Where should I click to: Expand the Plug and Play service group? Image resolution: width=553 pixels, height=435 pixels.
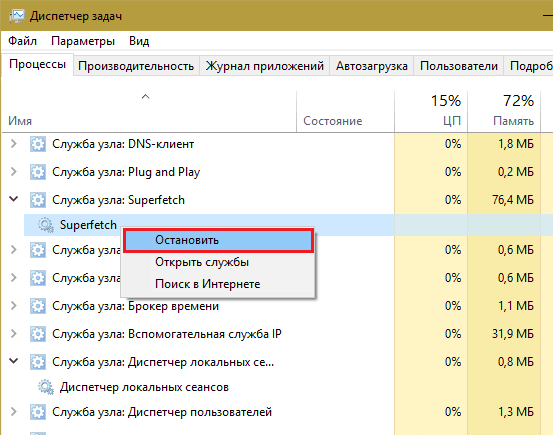click(x=13, y=171)
